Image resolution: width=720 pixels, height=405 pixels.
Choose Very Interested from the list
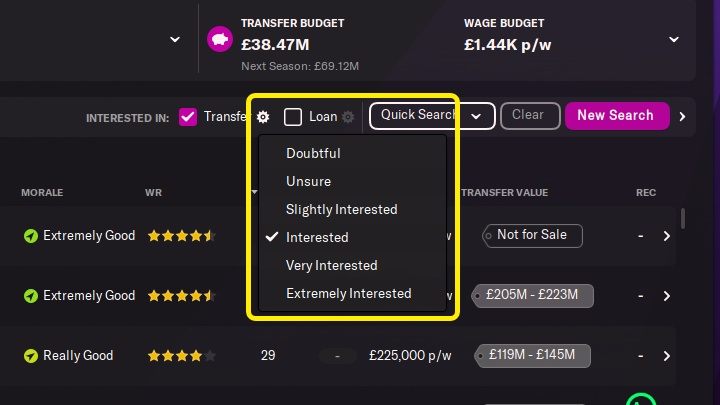tap(331, 266)
